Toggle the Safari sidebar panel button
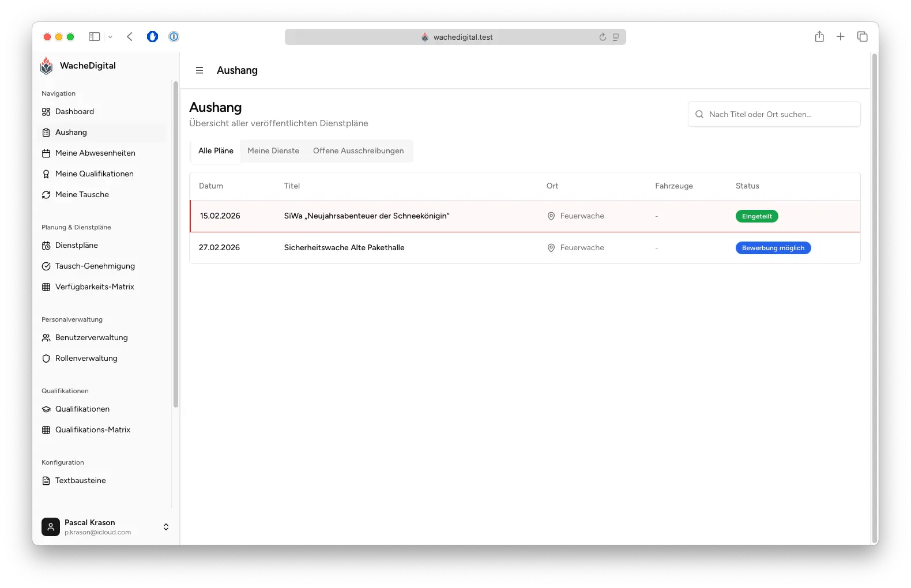The height and width of the screenshot is (588, 911). (94, 37)
